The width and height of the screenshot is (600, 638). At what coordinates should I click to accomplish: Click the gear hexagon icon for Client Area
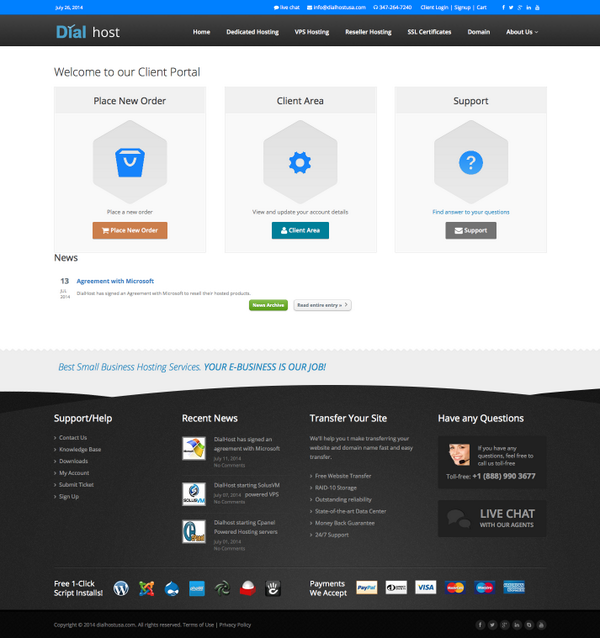click(300, 162)
